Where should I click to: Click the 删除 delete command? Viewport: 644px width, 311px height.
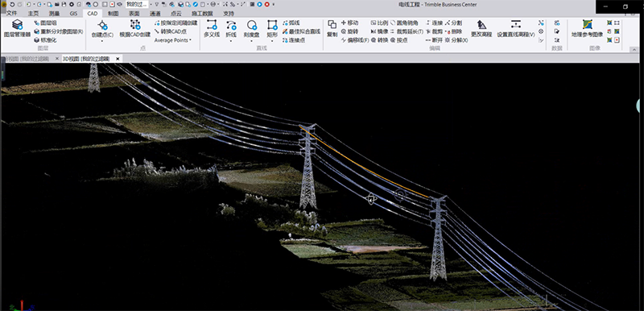coord(453,31)
